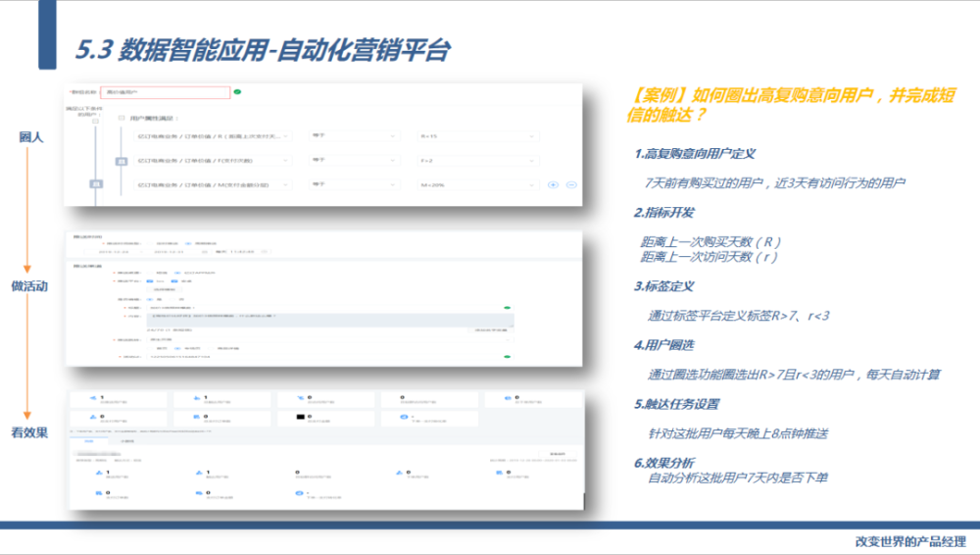Screen dimensions: 980x555
Task: Click the heading 4.用户圈选
Action: (x=664, y=345)
